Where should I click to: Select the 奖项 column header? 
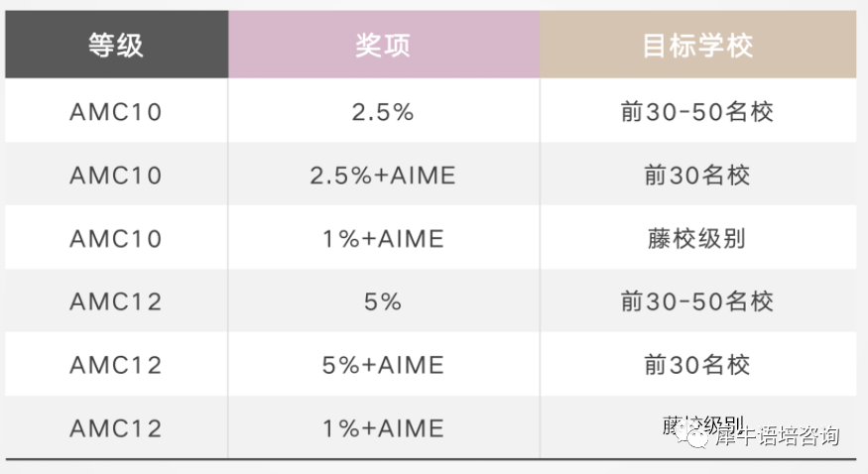coord(384,45)
